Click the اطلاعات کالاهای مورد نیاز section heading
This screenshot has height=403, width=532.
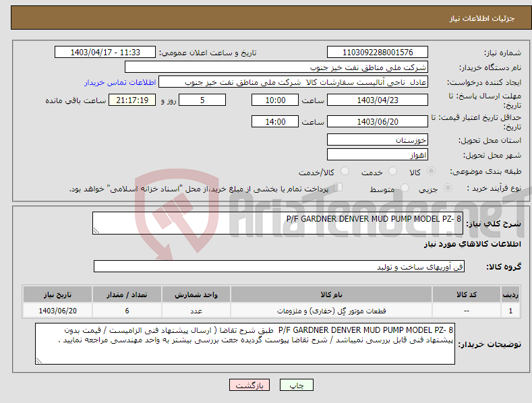pos(472,244)
